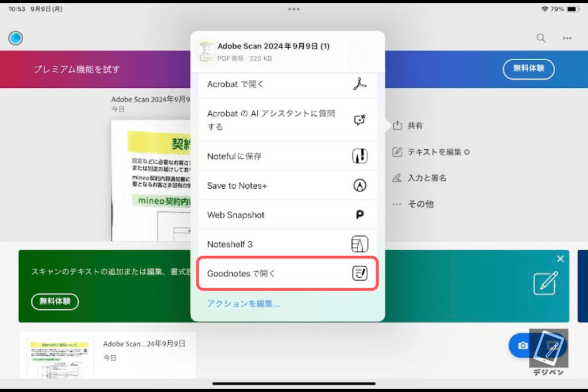Tap the Goodnotes app icon
This screenshot has height=392, width=588.
coord(359,273)
